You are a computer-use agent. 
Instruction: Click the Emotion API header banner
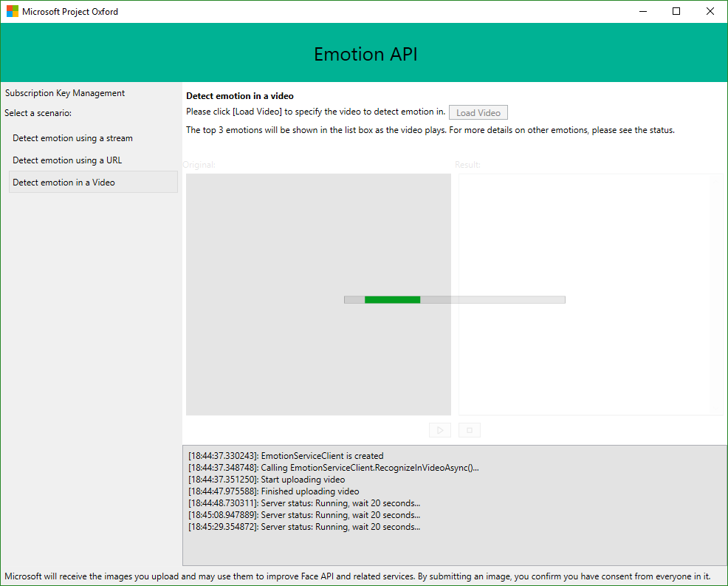click(x=365, y=54)
